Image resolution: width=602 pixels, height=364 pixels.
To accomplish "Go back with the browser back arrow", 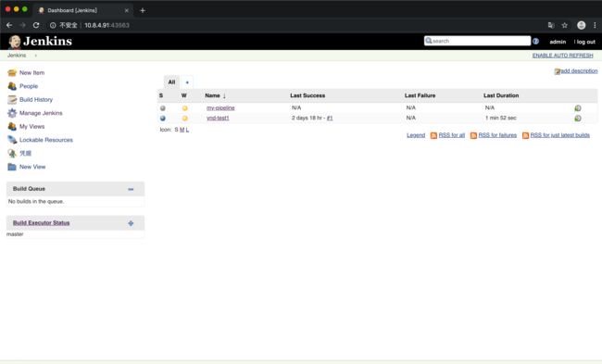I will tap(9, 25).
